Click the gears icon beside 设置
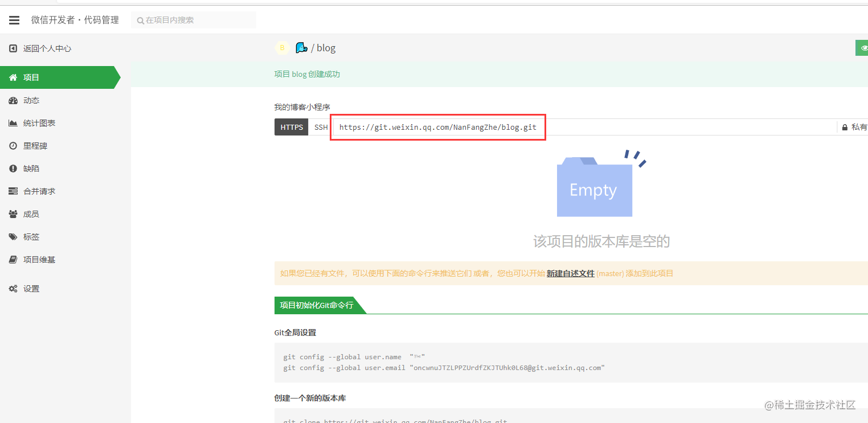The height and width of the screenshot is (423, 868). 13,289
